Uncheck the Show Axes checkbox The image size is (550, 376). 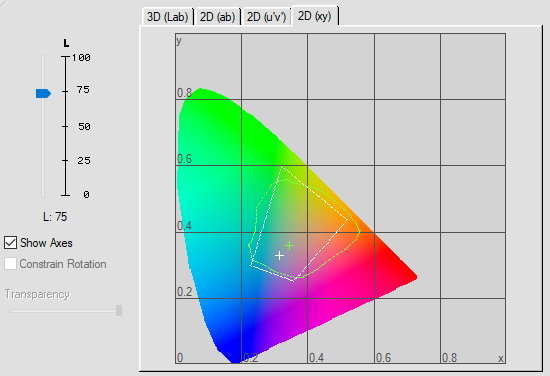tap(11, 243)
